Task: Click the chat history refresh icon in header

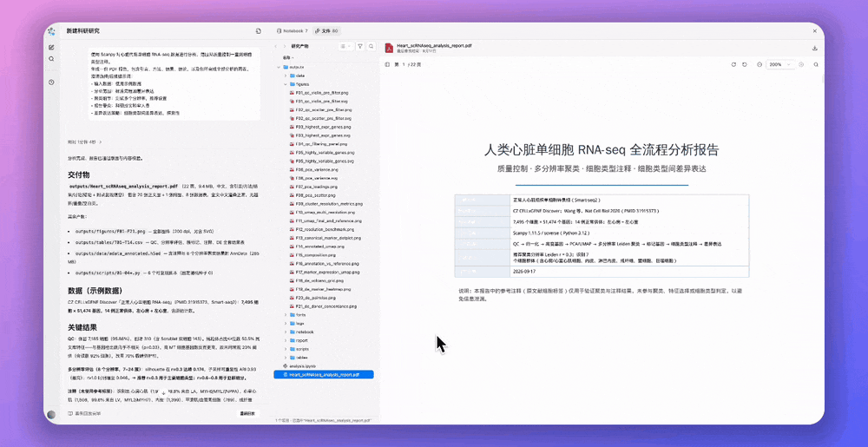Action: click(x=258, y=31)
